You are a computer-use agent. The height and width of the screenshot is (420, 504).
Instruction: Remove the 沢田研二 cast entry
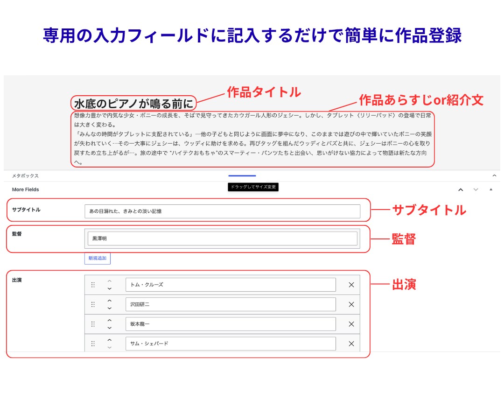click(351, 304)
